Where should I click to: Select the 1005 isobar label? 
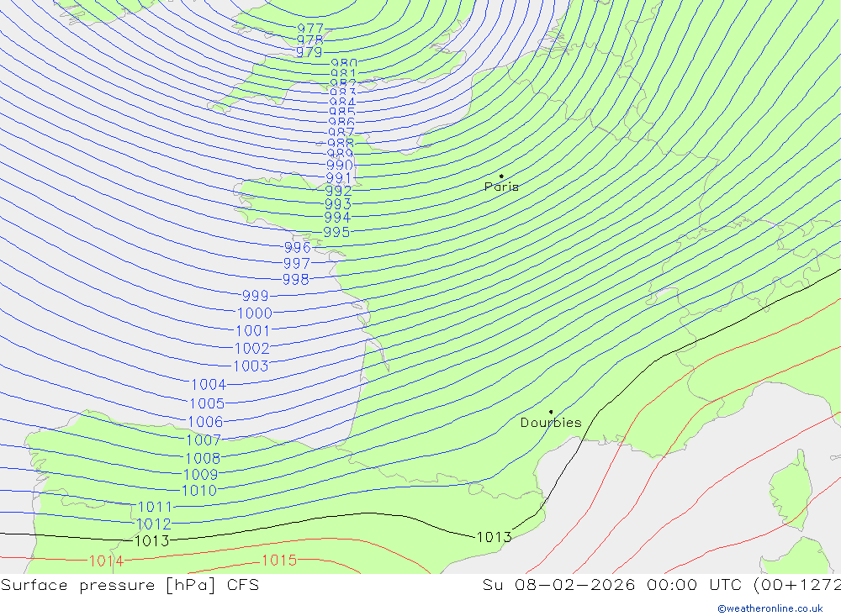click(x=207, y=403)
